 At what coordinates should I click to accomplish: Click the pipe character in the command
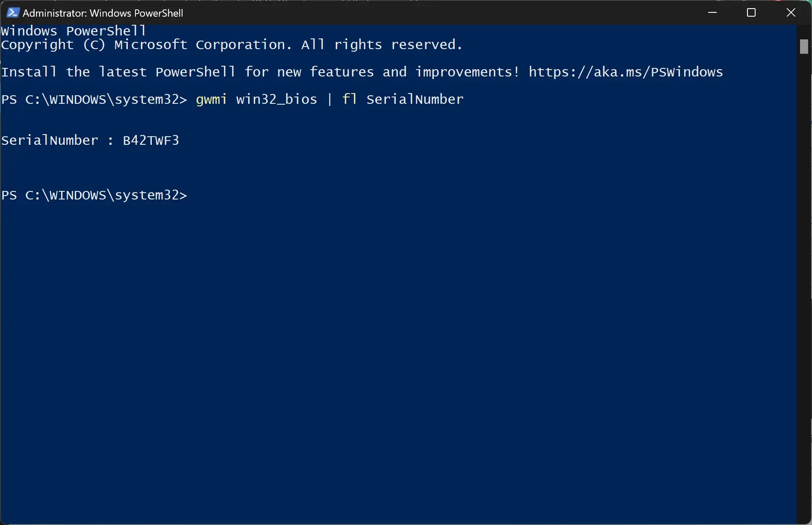pos(329,99)
